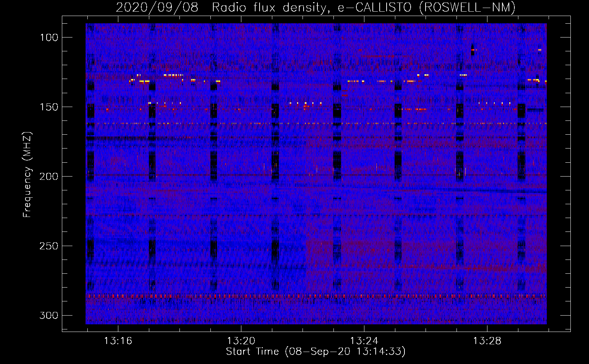Click the 13:24 time axis label

(364, 341)
